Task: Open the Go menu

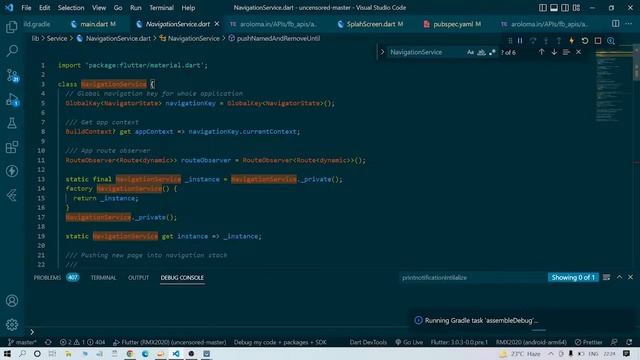Action: tap(118, 8)
